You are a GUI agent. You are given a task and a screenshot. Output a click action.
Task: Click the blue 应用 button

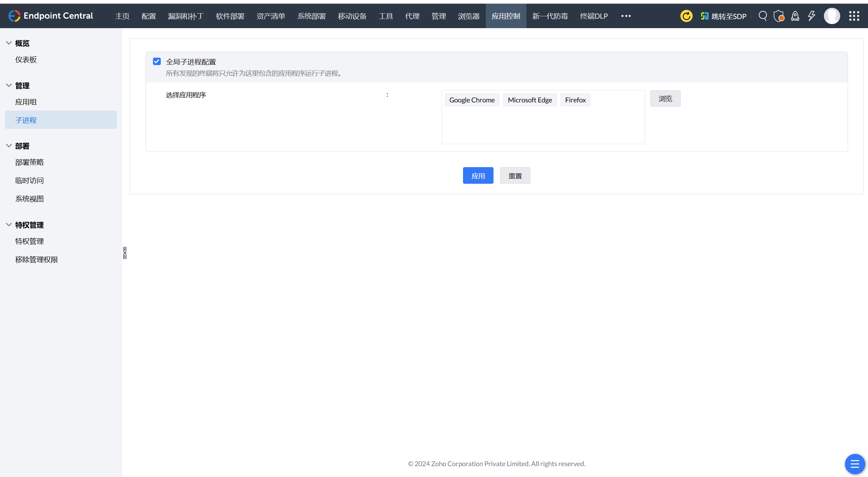point(478,176)
